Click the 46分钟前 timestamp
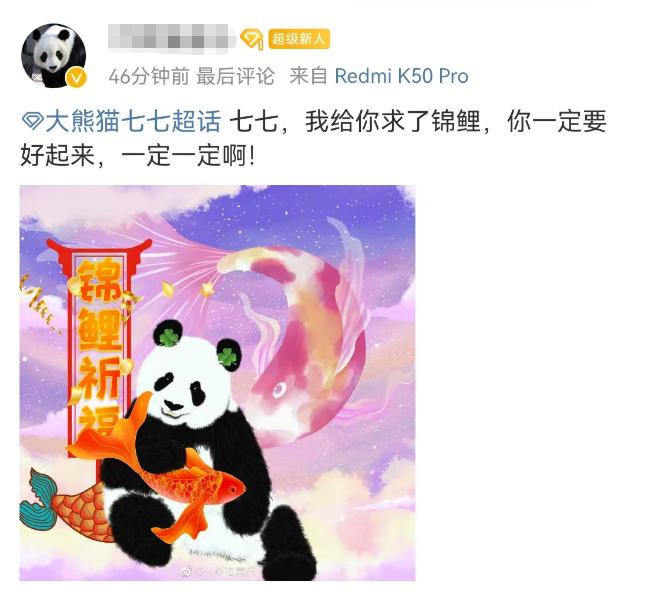 click(149, 77)
